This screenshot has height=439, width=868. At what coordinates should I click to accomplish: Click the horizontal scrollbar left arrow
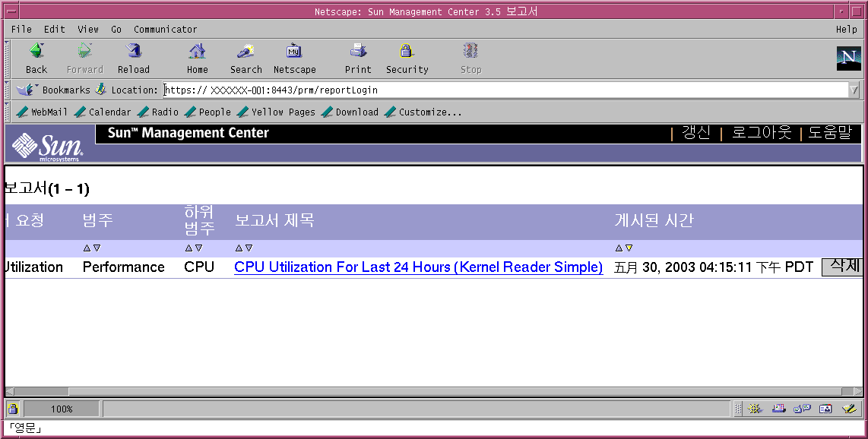[x=8, y=391]
